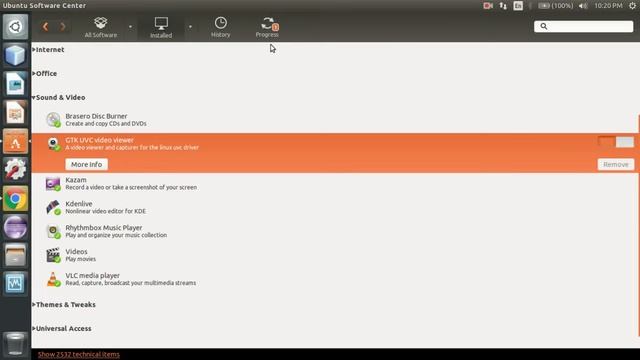Click More Info for GTK UVC viewer
The image size is (640, 360).
tap(87, 164)
